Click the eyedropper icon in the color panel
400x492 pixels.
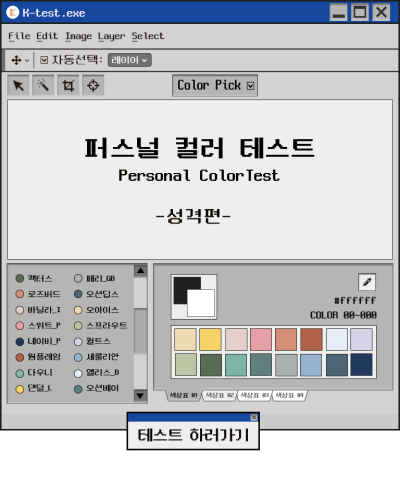367,282
